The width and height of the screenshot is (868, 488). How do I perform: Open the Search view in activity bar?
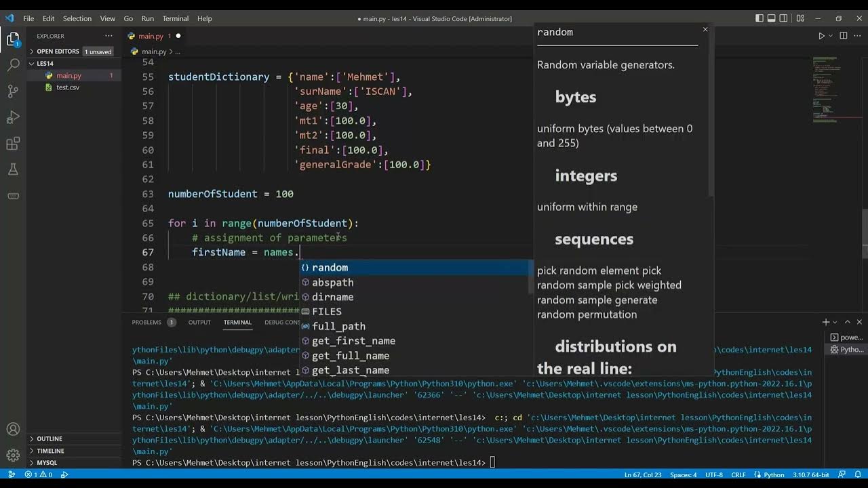(13, 65)
